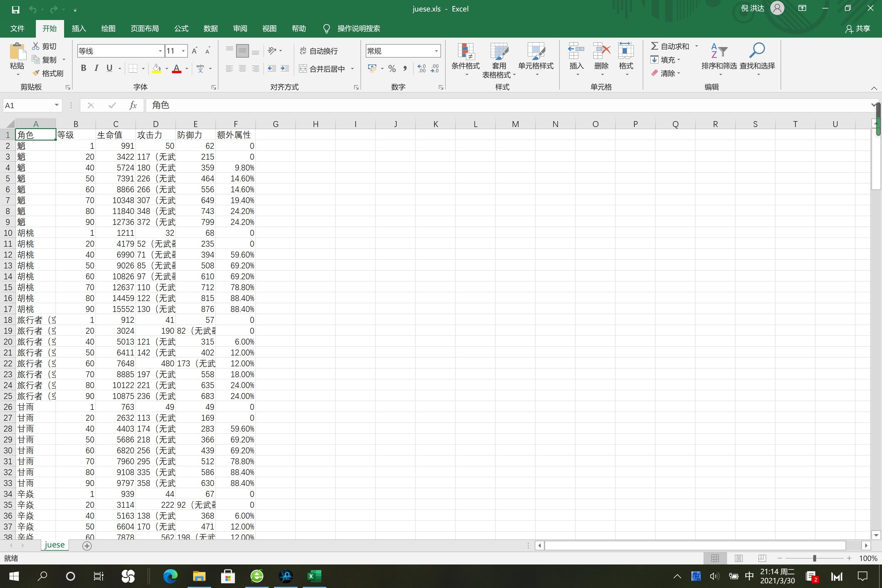Open the 公式 ribbon tab
Viewport: 882px width, 588px height.
tap(181, 29)
